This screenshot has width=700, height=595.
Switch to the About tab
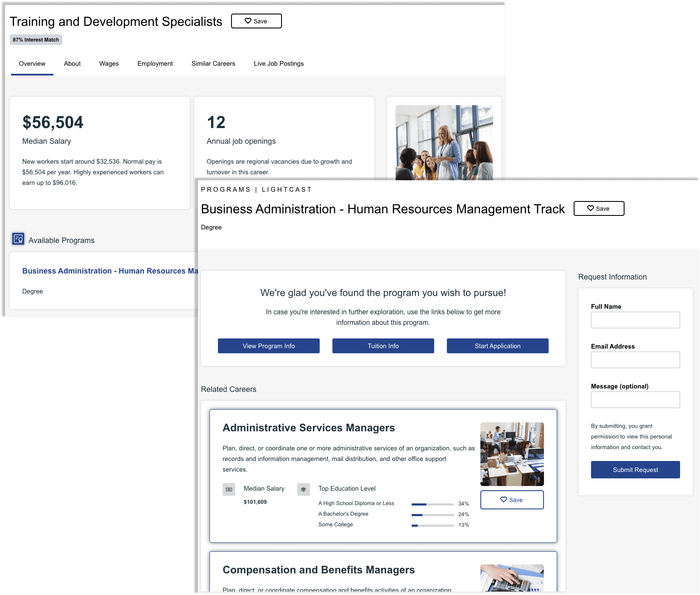click(x=72, y=64)
